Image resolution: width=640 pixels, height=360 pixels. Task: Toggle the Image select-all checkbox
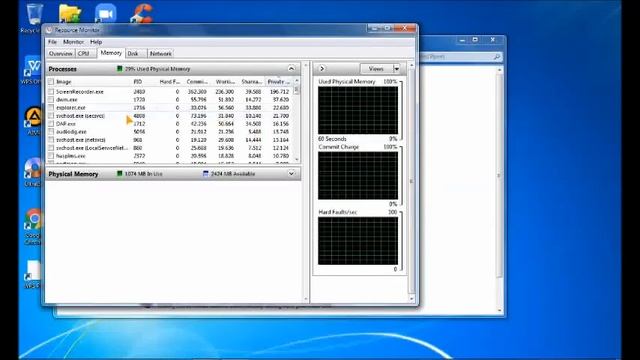(51, 82)
